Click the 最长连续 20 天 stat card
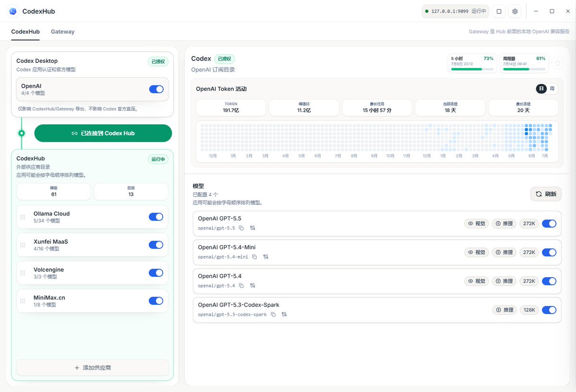The height and width of the screenshot is (392, 576). (523, 107)
